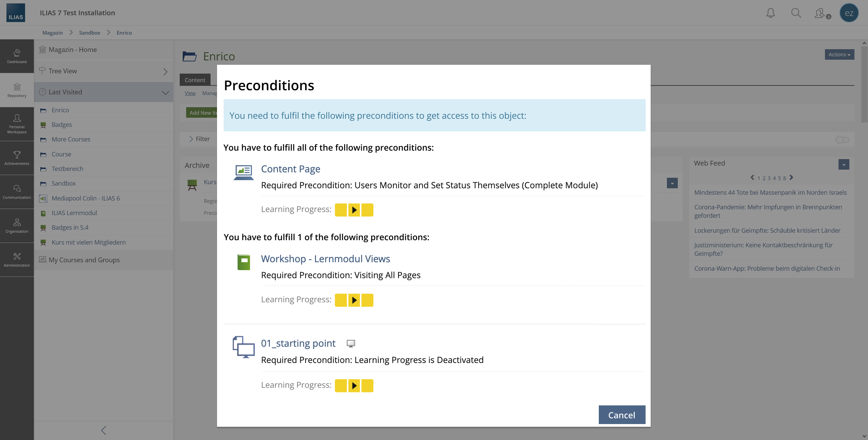Select the Content tab
This screenshot has width=868, height=440.
click(195, 80)
